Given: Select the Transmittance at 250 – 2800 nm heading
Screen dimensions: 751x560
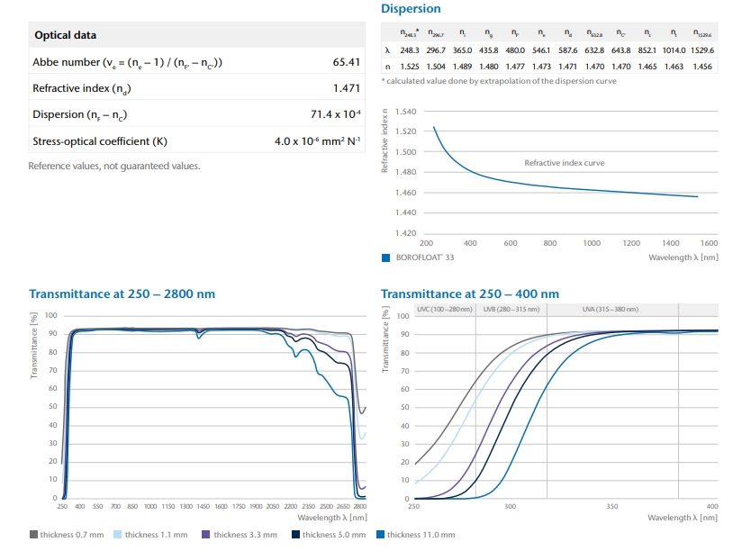Looking at the screenshot, I should click(122, 294).
